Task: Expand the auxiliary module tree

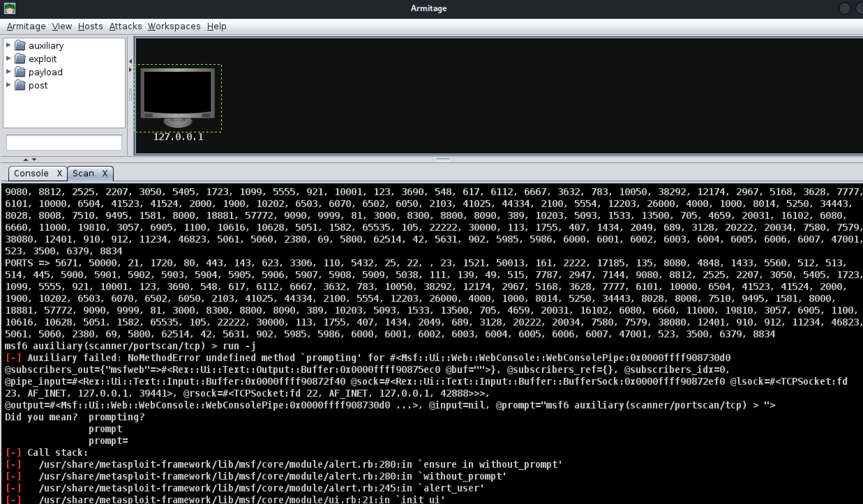Action: click(x=9, y=45)
